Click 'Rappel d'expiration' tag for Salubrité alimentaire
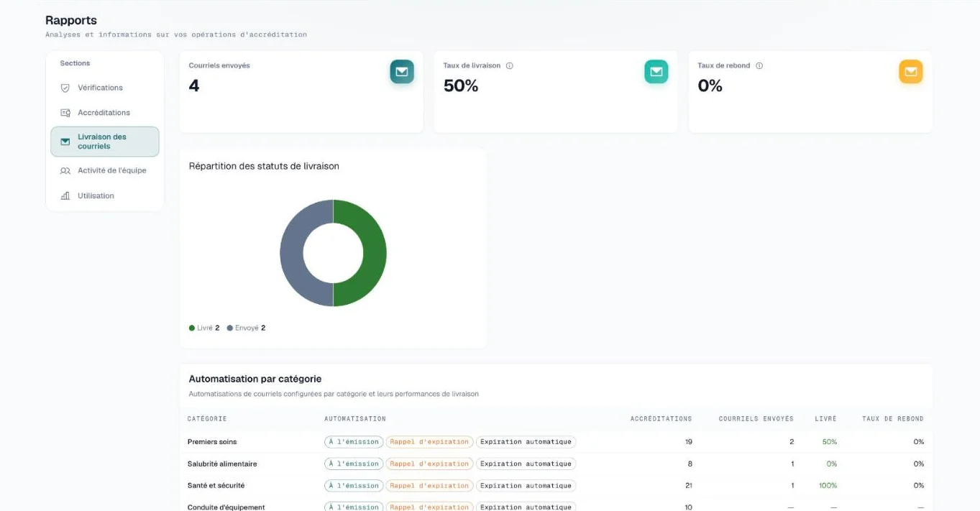Screen dimensions: 980x511 (429, 464)
